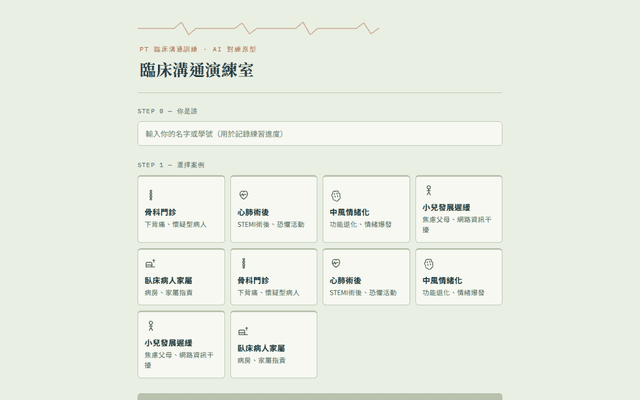The height and width of the screenshot is (400, 640).
Task: Click 病房、家屬指責 subtitle in the bottom card row
Action: [x=261, y=360]
